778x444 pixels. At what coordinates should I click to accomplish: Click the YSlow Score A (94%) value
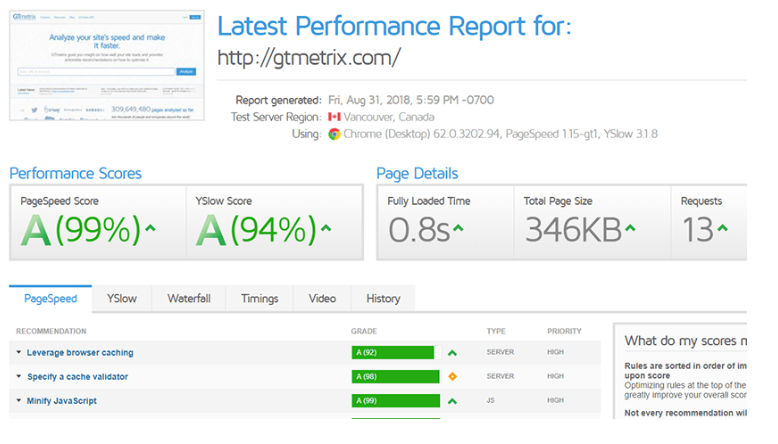[x=257, y=230]
